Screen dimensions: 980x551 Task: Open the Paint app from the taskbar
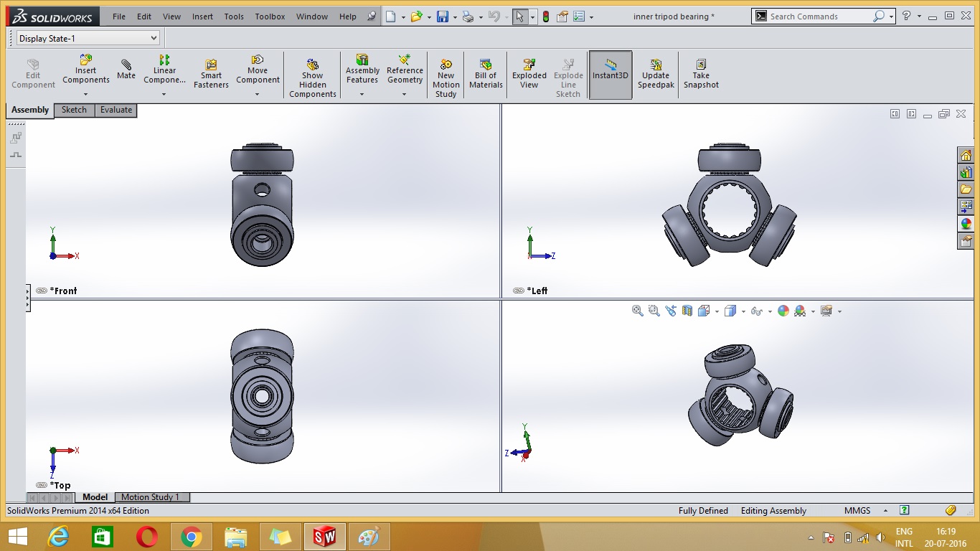click(x=369, y=537)
